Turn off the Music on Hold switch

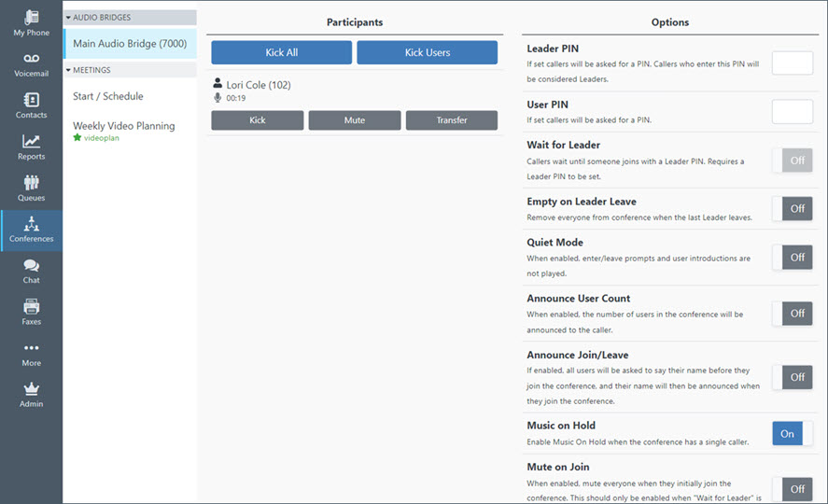click(793, 433)
